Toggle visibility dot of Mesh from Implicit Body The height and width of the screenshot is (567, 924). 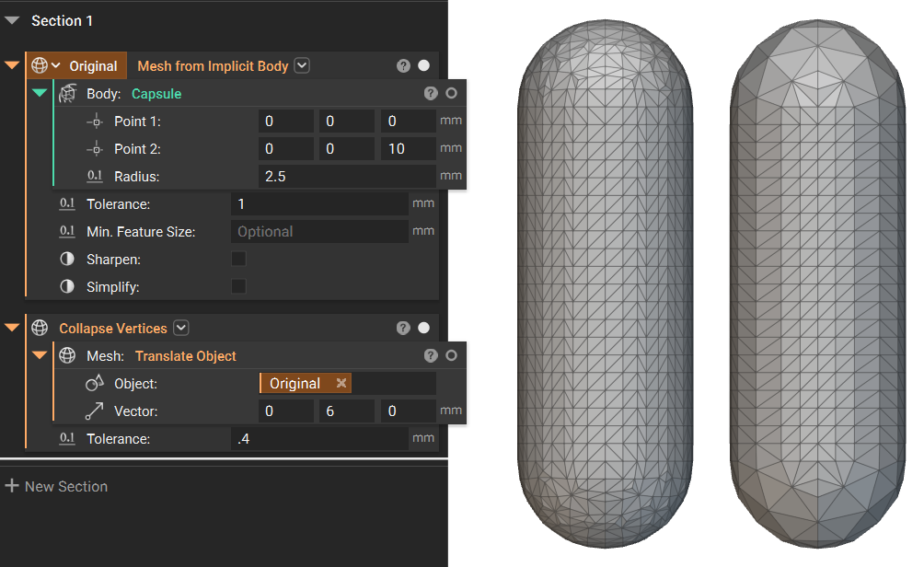pyautogui.click(x=423, y=65)
